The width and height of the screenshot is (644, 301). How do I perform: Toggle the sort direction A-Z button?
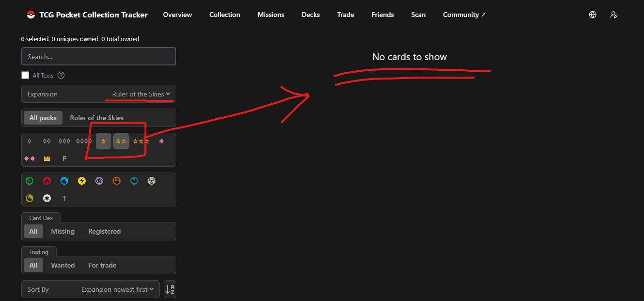coord(170,289)
